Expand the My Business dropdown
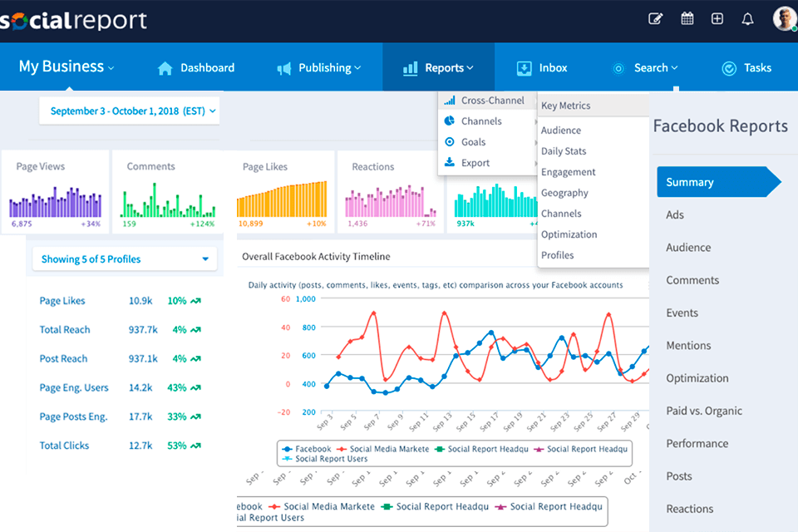Screen dimensions: 798x532 click(x=66, y=67)
